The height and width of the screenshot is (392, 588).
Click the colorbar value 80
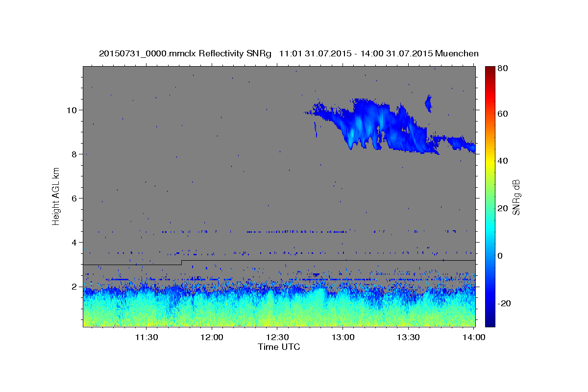(502, 68)
